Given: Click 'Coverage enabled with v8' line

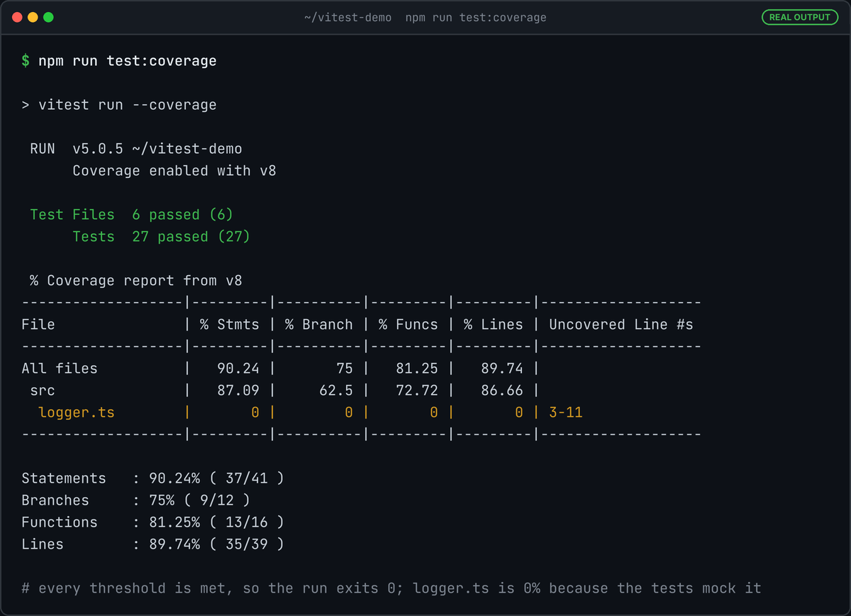Looking at the screenshot, I should pos(174,171).
